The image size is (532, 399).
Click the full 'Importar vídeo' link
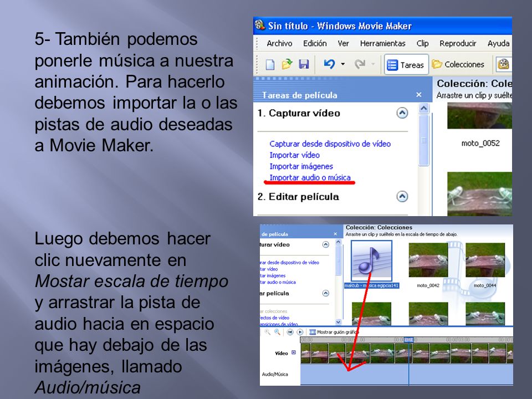click(294, 155)
